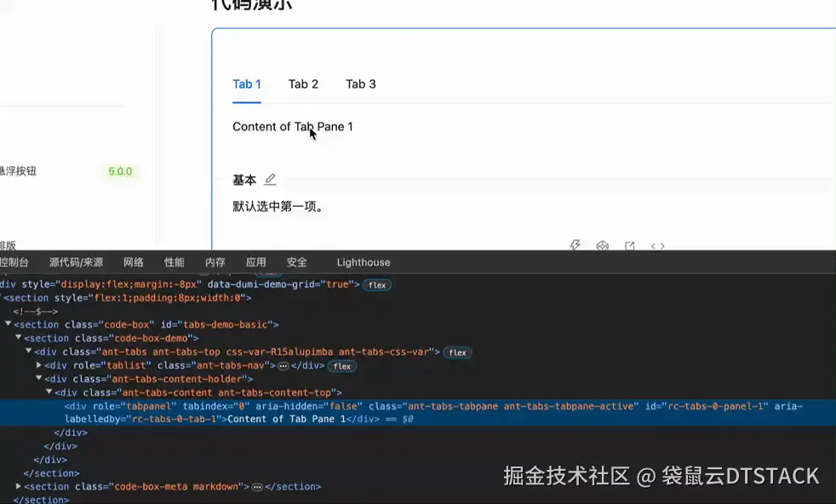Collapse the ant-tabs-content-holder div node

(x=39, y=378)
